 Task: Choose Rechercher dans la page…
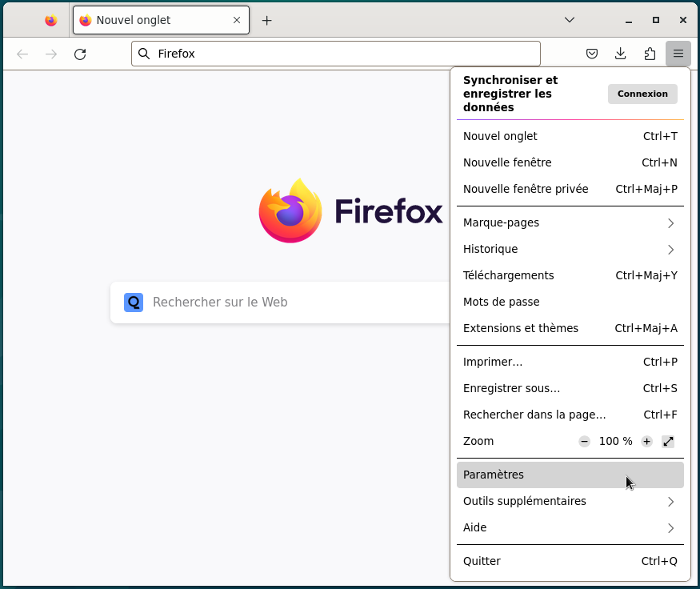point(570,415)
